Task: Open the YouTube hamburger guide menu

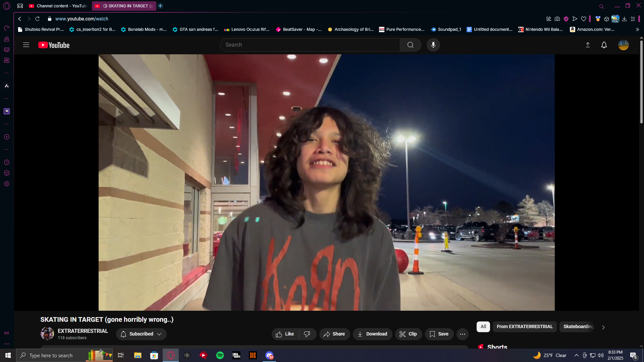Action: click(x=26, y=45)
